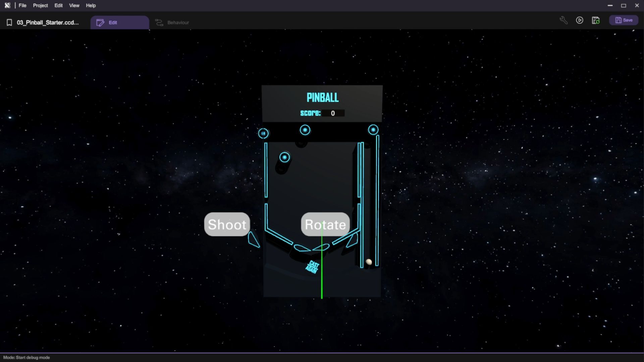Click the Save button
Viewport: 644px width, 362px height.
pyautogui.click(x=624, y=20)
